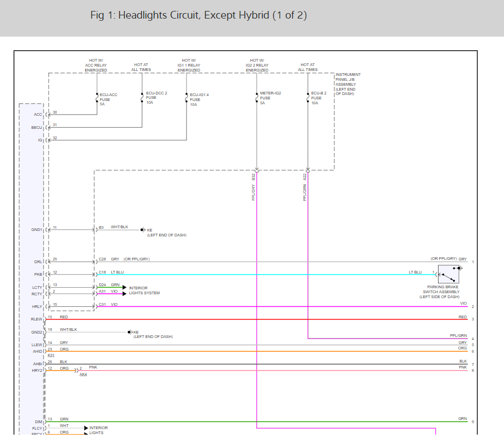Viewport: 504px width, 445px height.
Task: Click the ECU-ACC fuse symbol
Action: coord(97,98)
